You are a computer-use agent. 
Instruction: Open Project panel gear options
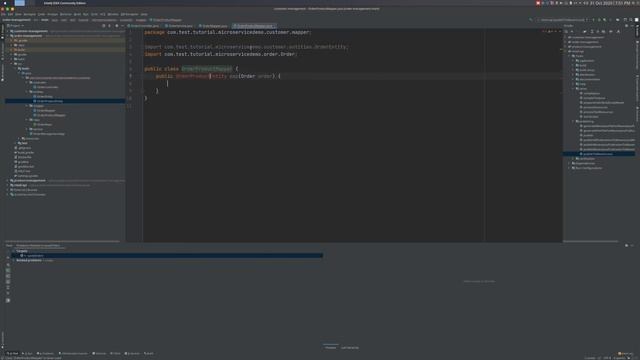pyautogui.click(x=117, y=26)
